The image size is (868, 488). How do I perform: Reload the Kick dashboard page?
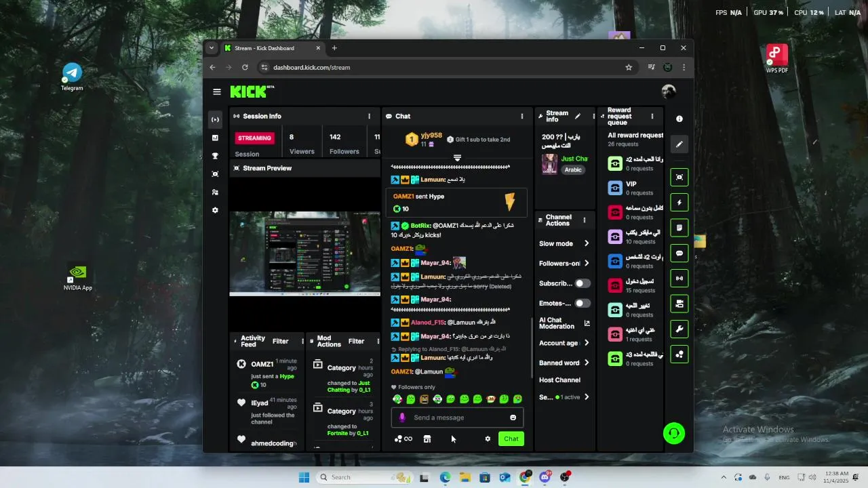[x=245, y=67]
